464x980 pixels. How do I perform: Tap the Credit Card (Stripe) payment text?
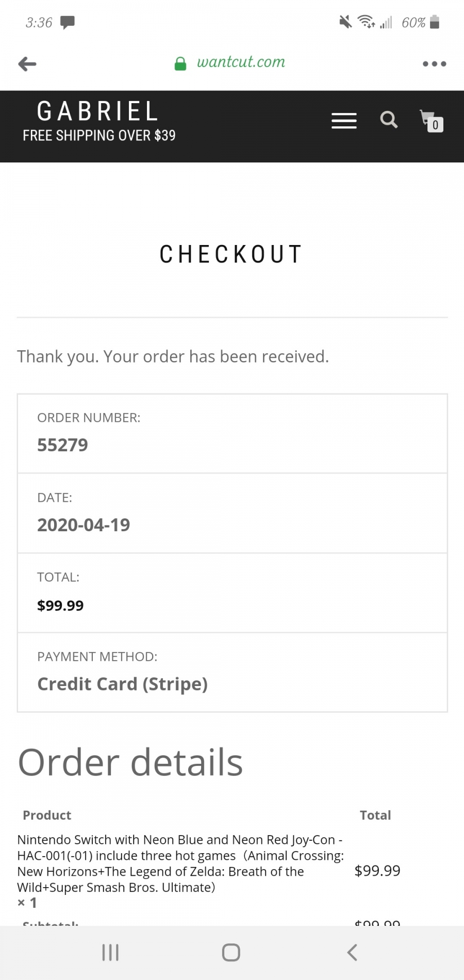pyautogui.click(x=122, y=684)
